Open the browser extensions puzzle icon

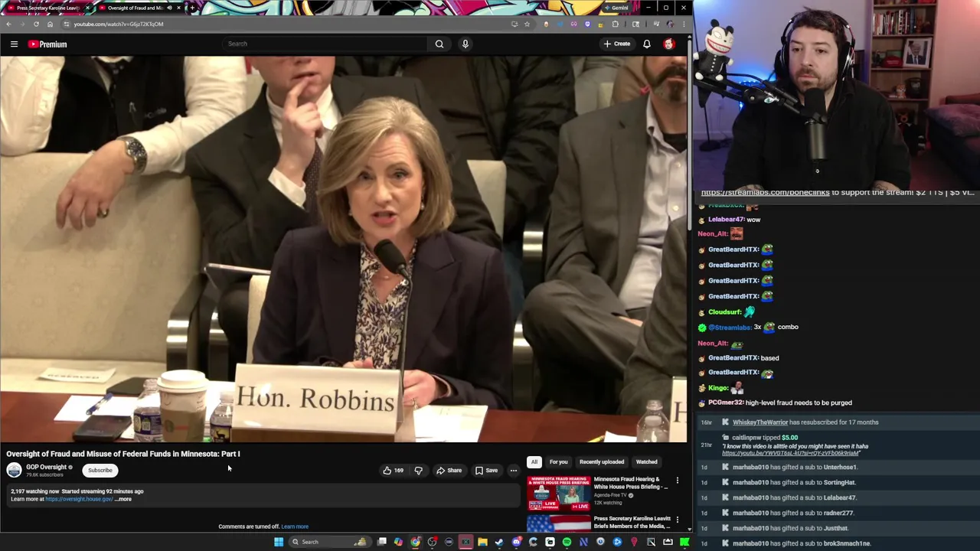(x=615, y=24)
